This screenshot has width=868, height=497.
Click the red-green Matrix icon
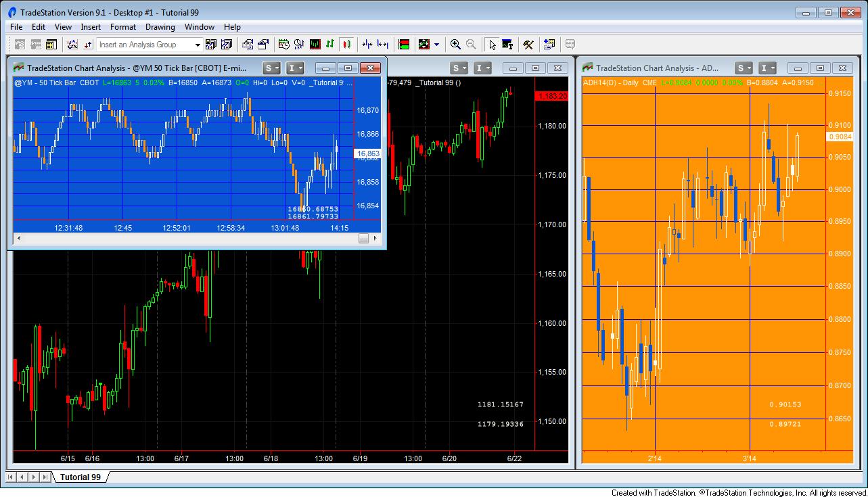coord(404,45)
